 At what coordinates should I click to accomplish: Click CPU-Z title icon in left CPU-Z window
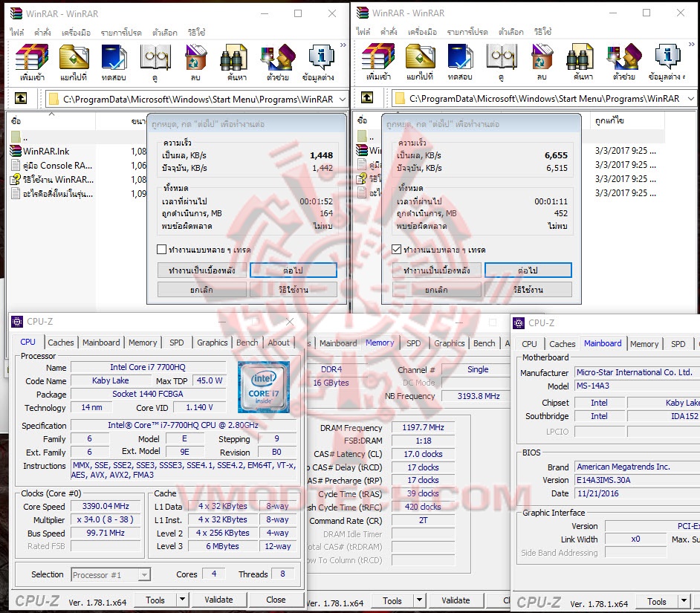point(17,322)
